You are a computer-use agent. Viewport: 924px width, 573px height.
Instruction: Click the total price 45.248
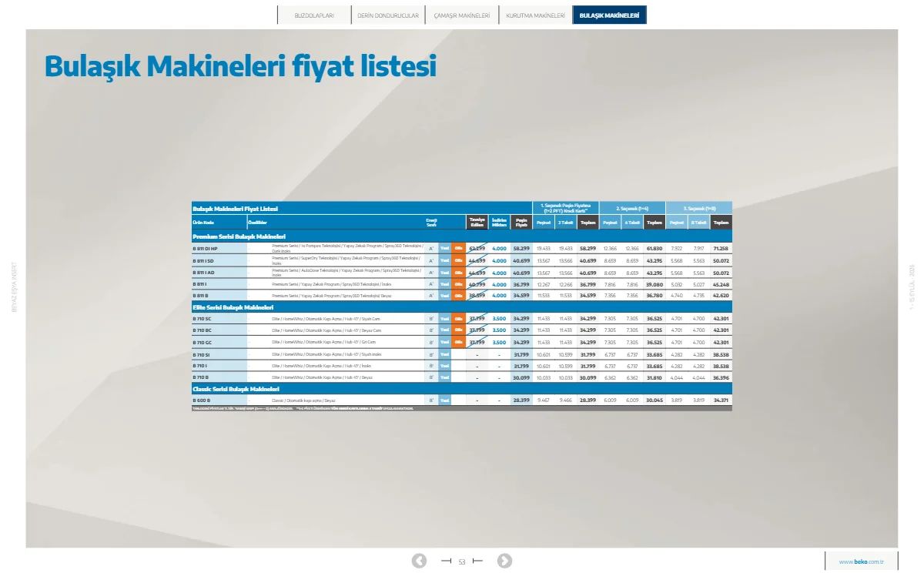click(x=721, y=283)
